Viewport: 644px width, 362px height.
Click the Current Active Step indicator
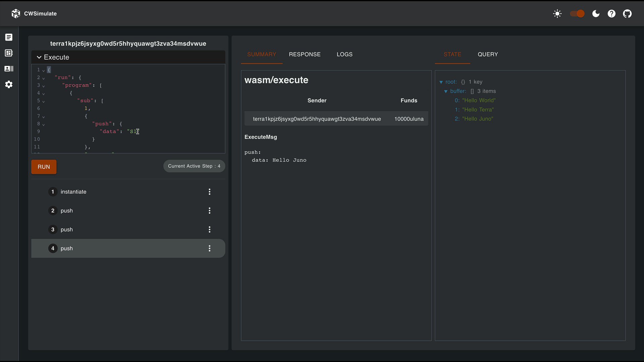194,166
